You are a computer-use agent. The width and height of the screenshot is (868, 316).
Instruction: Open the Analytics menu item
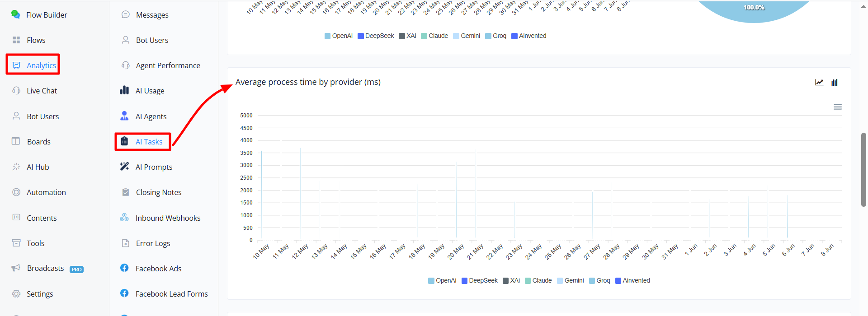(33, 65)
